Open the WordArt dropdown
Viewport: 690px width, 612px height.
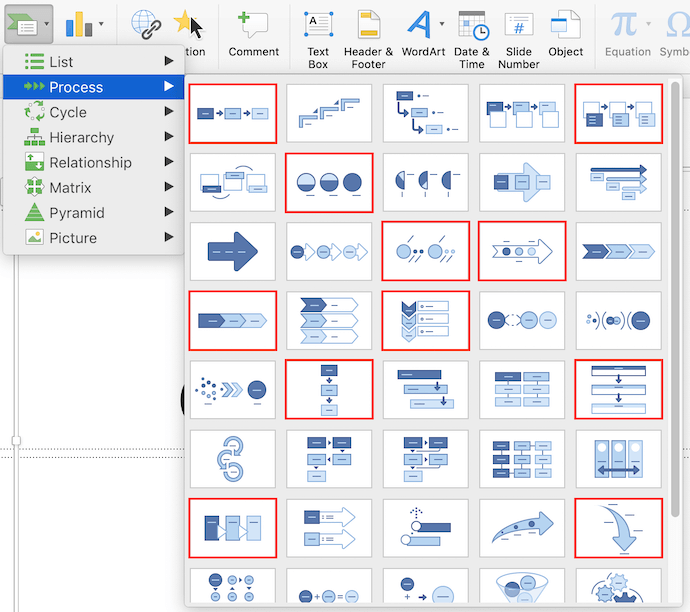441,22
